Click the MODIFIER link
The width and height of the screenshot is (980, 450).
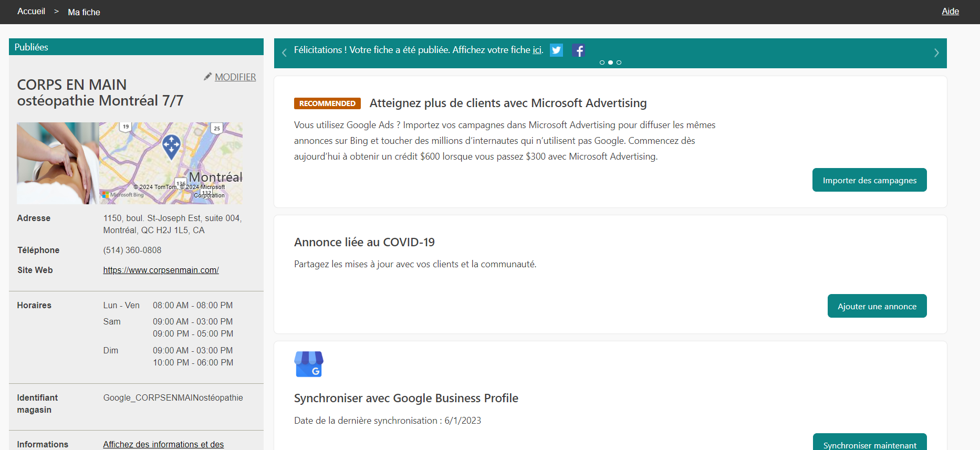tap(235, 77)
